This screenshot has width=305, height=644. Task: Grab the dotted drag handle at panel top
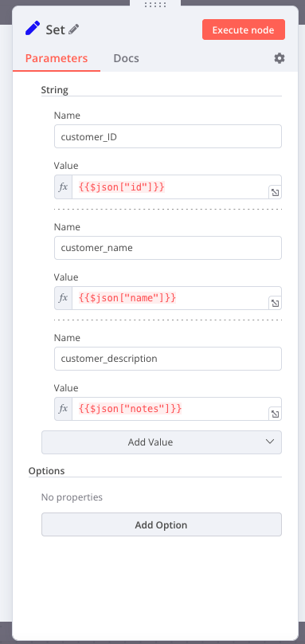[x=155, y=5]
